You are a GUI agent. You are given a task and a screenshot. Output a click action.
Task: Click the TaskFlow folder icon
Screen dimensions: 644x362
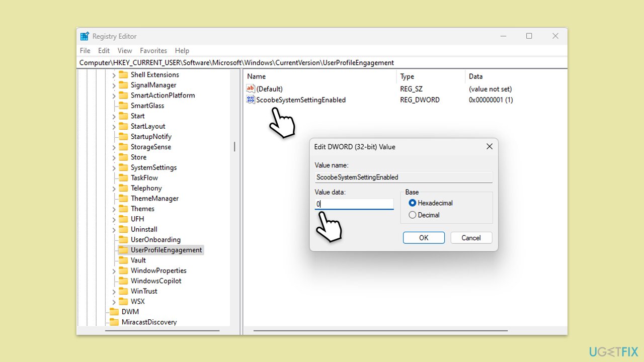tap(123, 177)
